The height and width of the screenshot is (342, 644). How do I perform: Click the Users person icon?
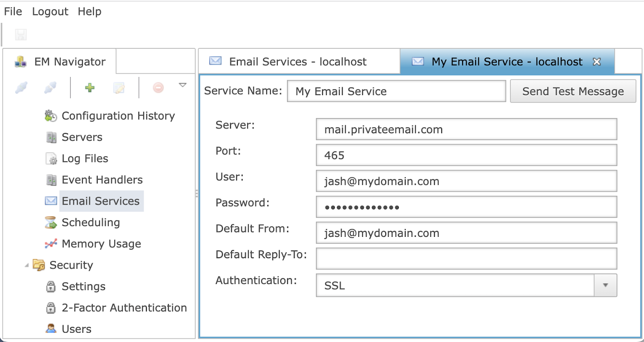(x=51, y=329)
